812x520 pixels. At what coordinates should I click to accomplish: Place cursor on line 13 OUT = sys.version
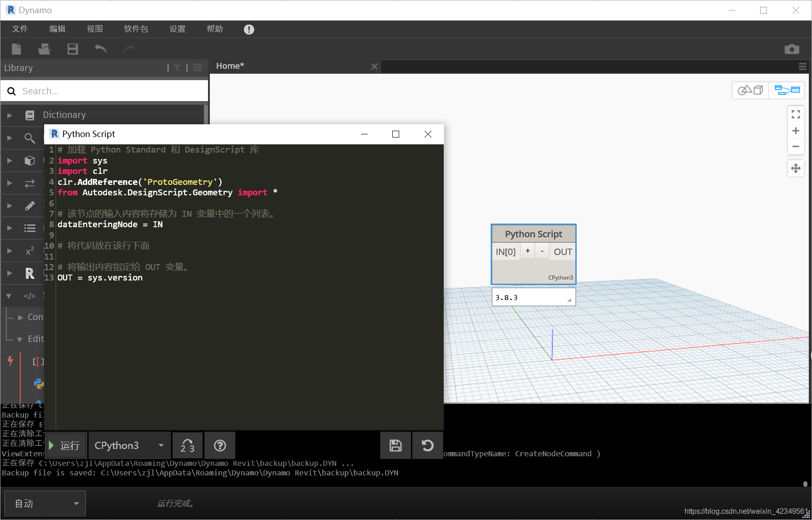coord(100,278)
